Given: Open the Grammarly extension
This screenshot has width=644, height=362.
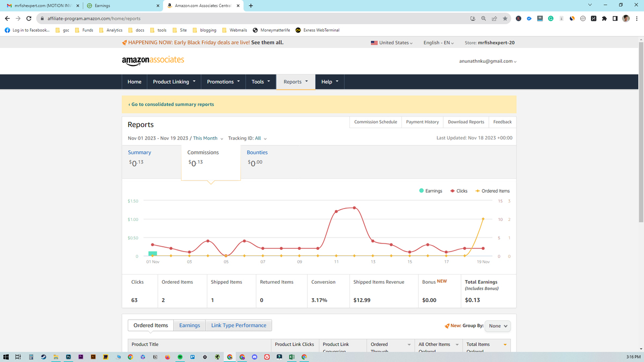Looking at the screenshot, I should tap(551, 18).
